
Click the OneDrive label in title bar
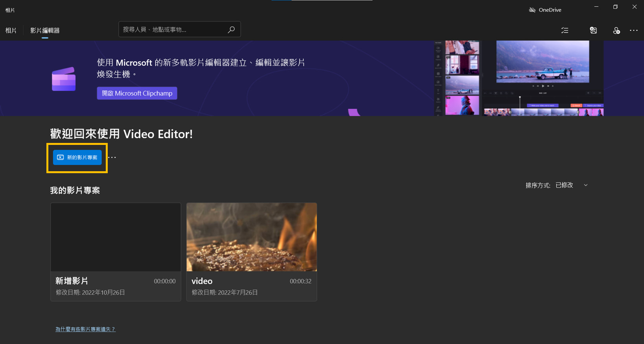550,10
